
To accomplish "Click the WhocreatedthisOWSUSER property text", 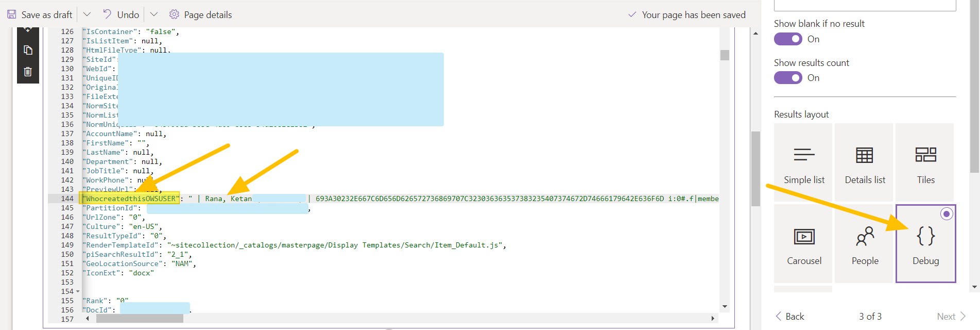I will (x=131, y=199).
